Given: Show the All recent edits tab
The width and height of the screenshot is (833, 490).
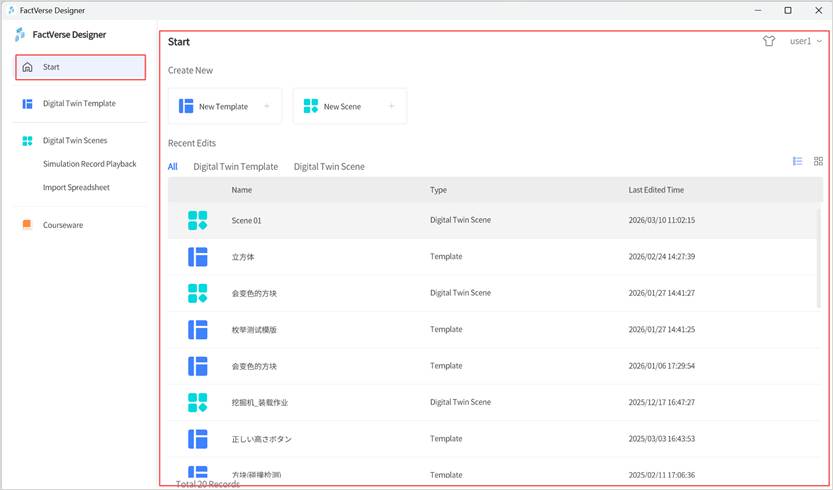Looking at the screenshot, I should [x=173, y=167].
